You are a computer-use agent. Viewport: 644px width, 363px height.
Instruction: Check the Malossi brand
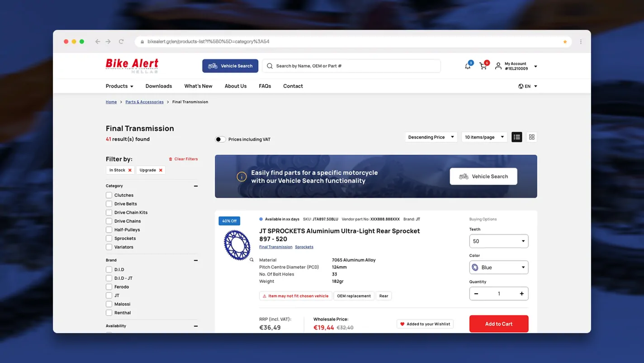109,304
